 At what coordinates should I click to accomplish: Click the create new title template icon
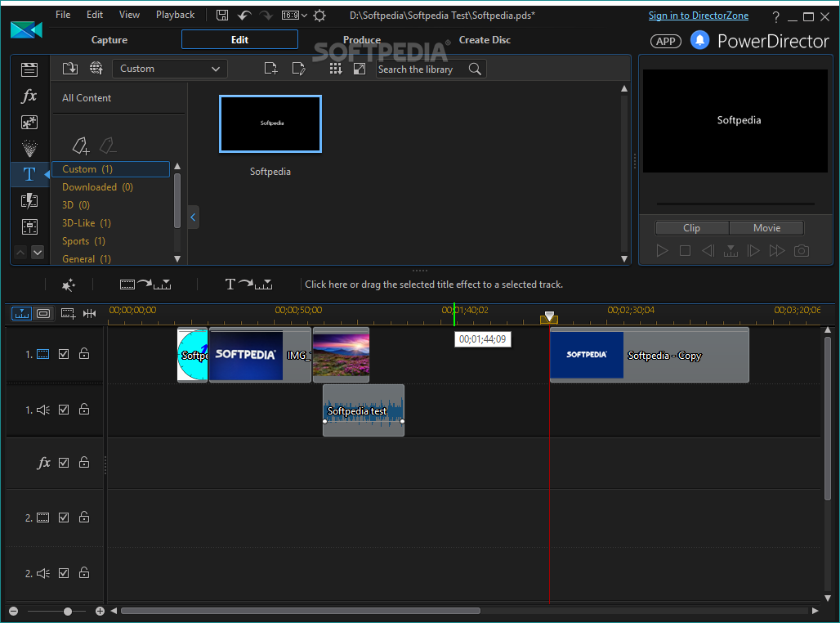click(x=271, y=69)
